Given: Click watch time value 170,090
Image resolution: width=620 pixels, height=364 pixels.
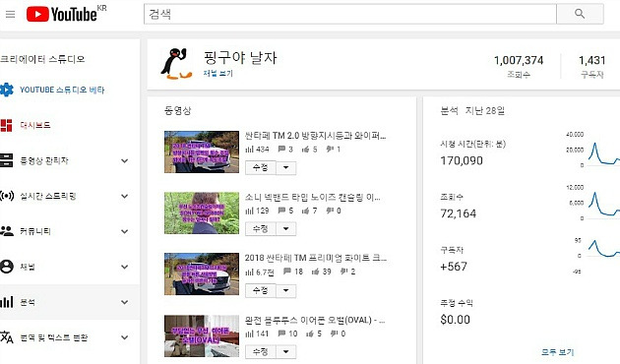Looking at the screenshot, I should (462, 161).
